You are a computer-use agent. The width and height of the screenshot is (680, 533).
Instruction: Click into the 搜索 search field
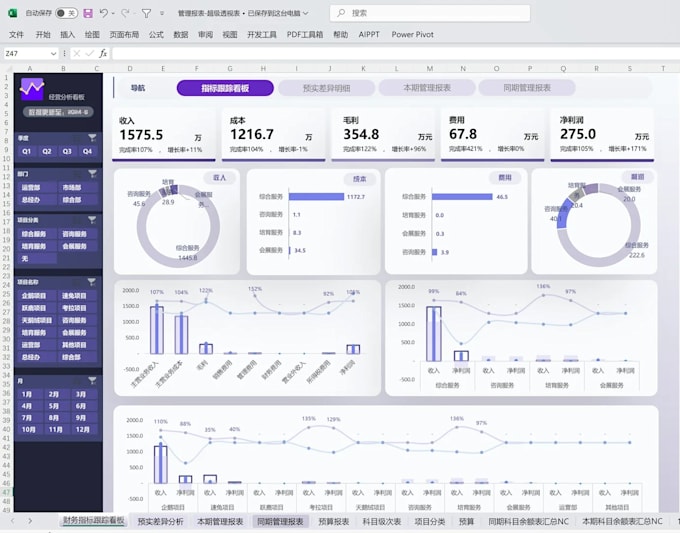[x=430, y=13]
